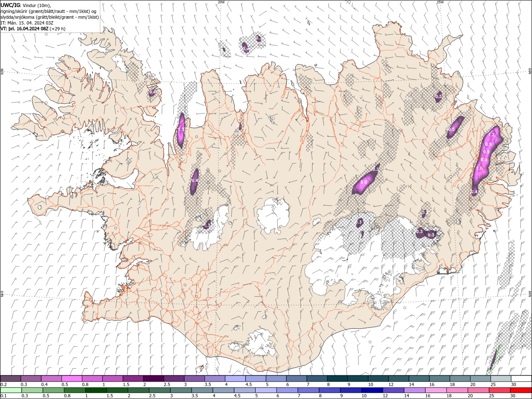Click the 'slydda/snjókoma (grátt/bleikt/grænt' header line
The image size is (532, 399).
(x=50, y=17)
